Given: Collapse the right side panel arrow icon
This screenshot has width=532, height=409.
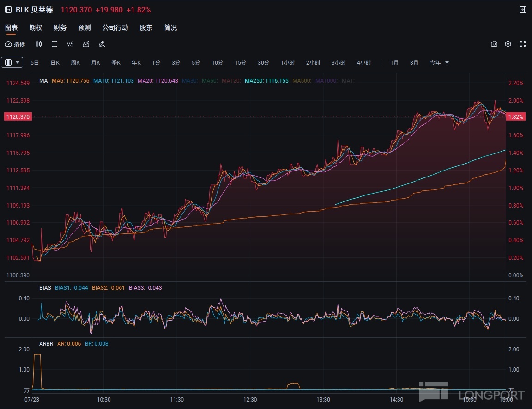Looking at the screenshot, I should (522, 10).
